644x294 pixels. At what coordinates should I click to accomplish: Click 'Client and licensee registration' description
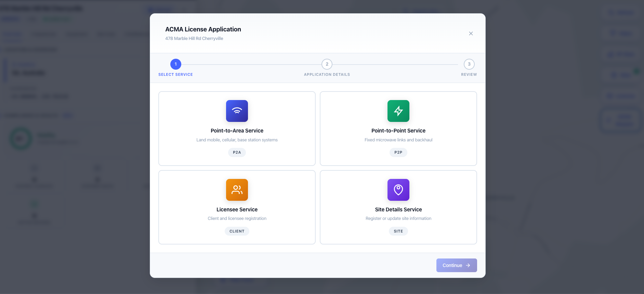point(237,219)
